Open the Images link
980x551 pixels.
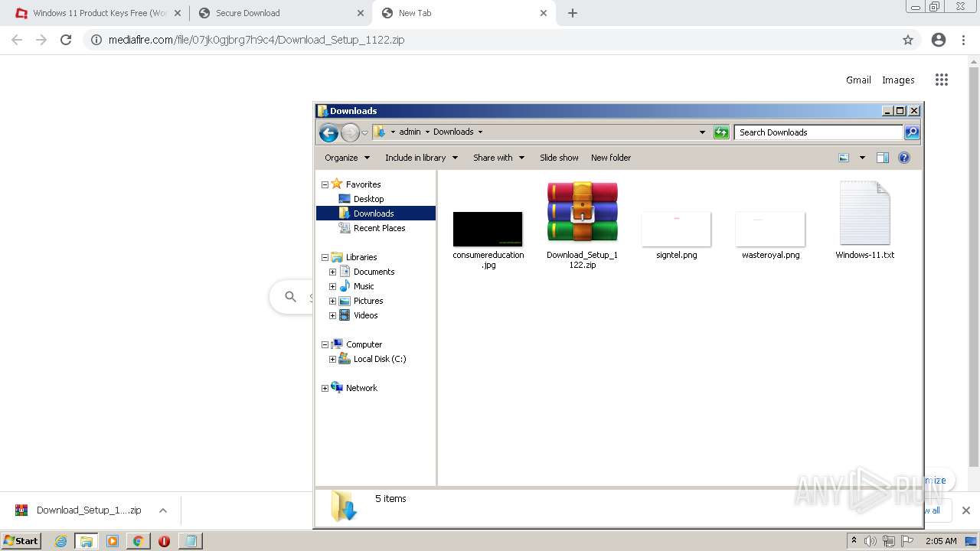click(898, 80)
